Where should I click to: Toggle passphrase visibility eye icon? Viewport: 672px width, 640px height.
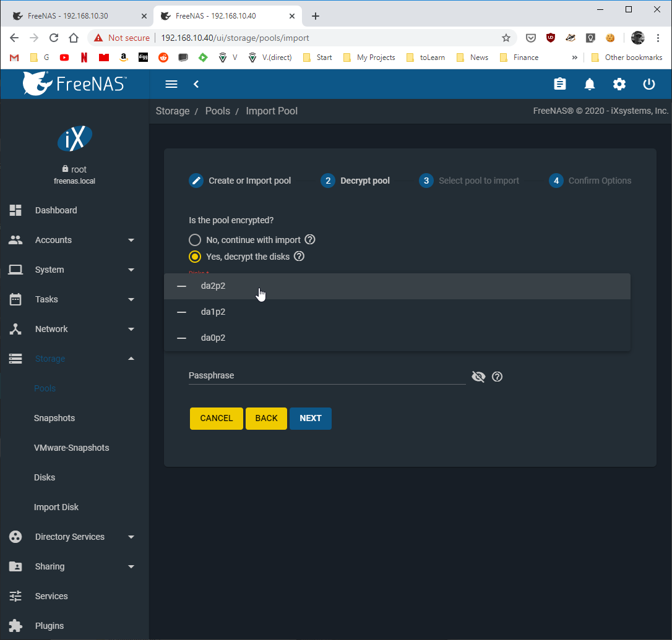click(x=478, y=377)
